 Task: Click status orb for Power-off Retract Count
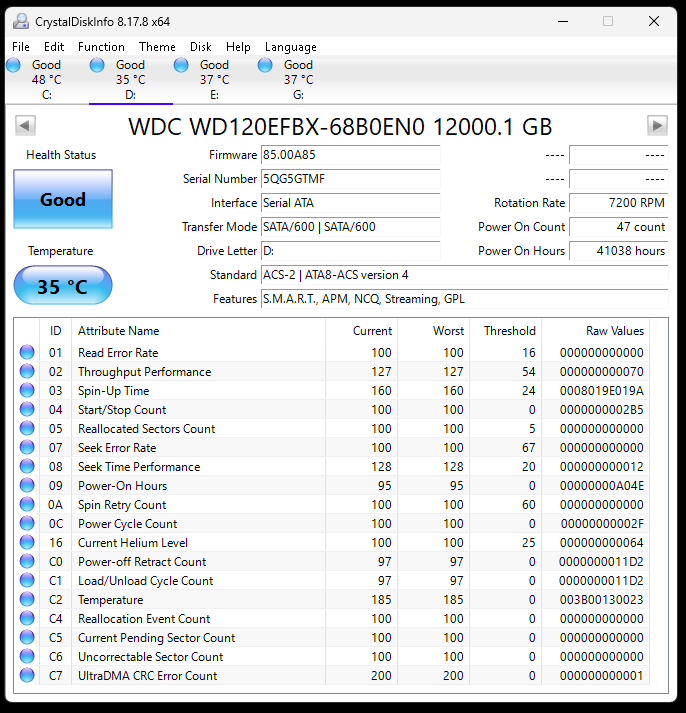27,562
